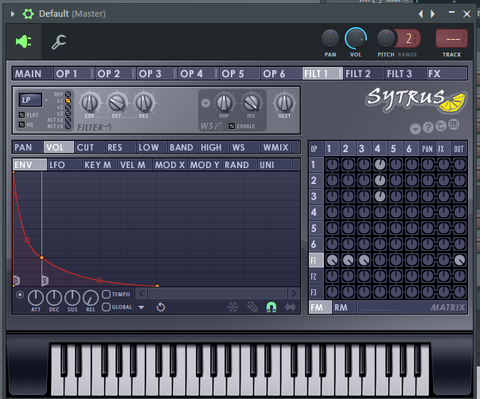480x399 pixels.
Task: Click the icon between help and keyboard icons
Action: pyautogui.click(x=441, y=126)
